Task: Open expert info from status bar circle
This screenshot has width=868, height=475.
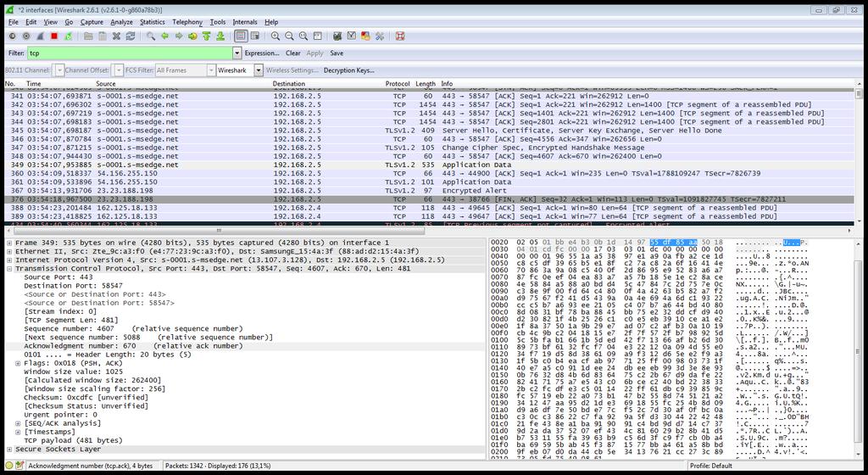Action: [9, 466]
